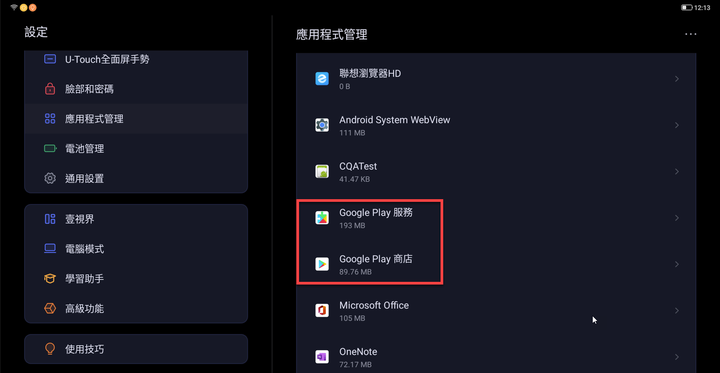Click the 105 MB size label
720x373 pixels.
tap(352, 318)
